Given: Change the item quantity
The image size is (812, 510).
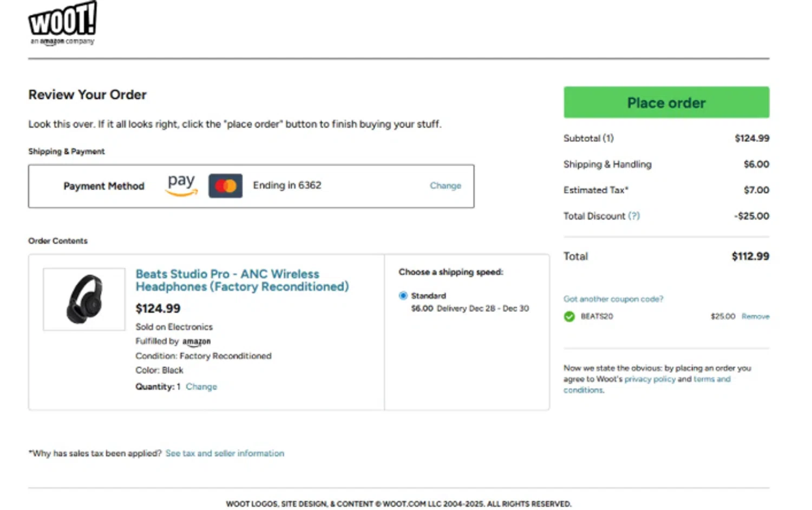Looking at the screenshot, I should pyautogui.click(x=201, y=387).
